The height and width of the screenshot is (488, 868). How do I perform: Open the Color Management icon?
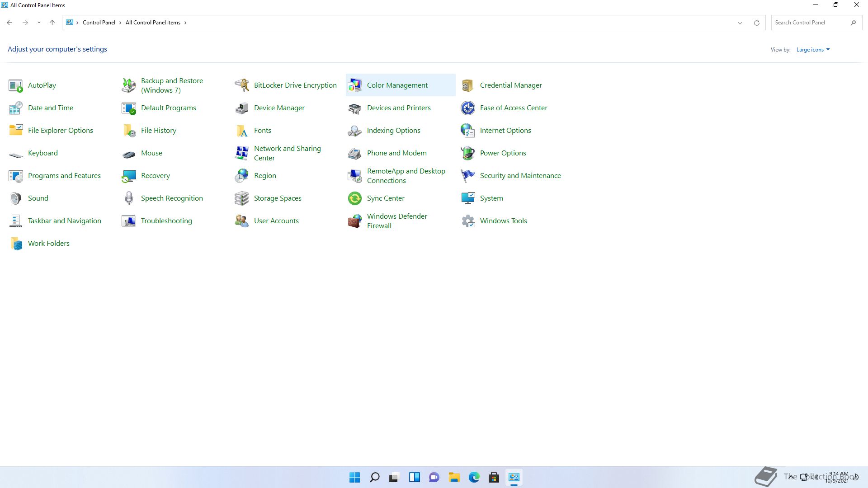(x=355, y=85)
